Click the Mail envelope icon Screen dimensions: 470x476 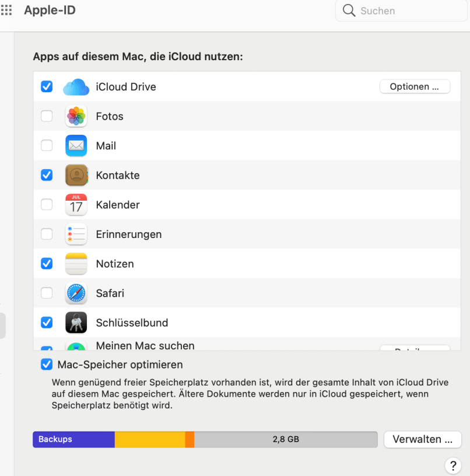[76, 146]
